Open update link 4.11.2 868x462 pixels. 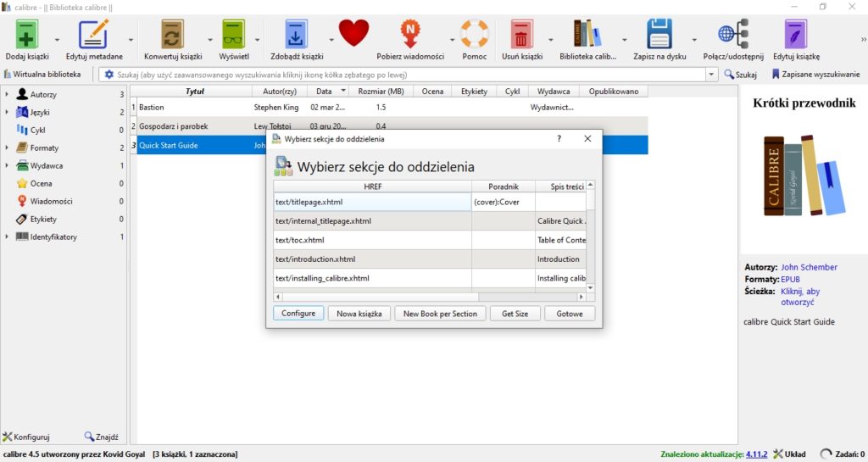click(x=756, y=454)
